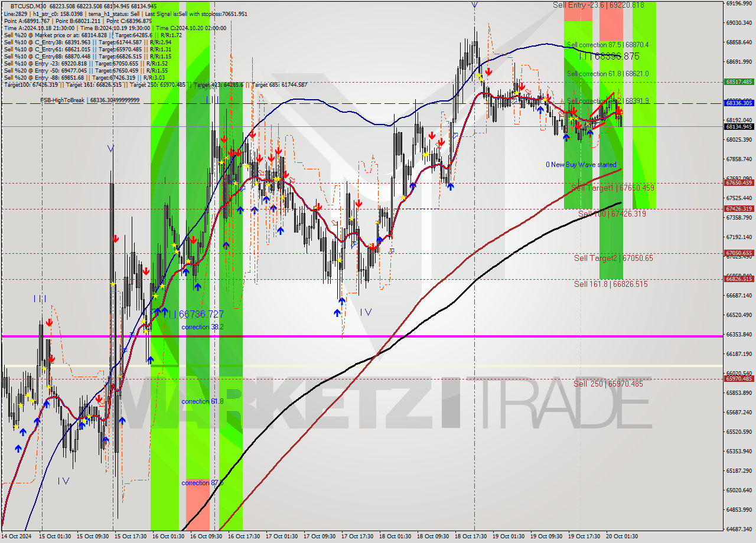Click the 'Sell Target2 | 67050.65' label

[x=614, y=258]
